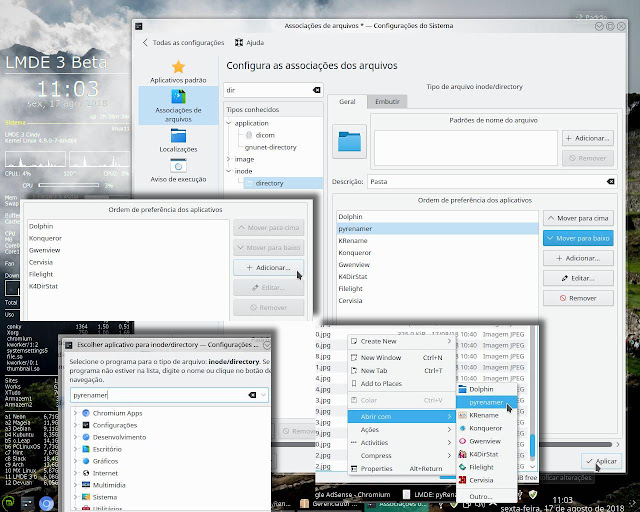This screenshot has height=512, width=640.
Task: Switch to the Embutir tab
Action: pos(387,101)
